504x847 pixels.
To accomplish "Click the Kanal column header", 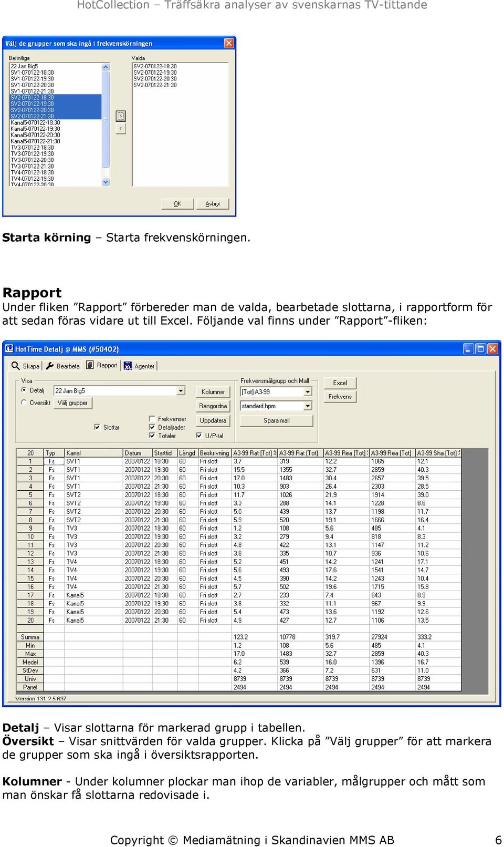I will click(x=93, y=453).
